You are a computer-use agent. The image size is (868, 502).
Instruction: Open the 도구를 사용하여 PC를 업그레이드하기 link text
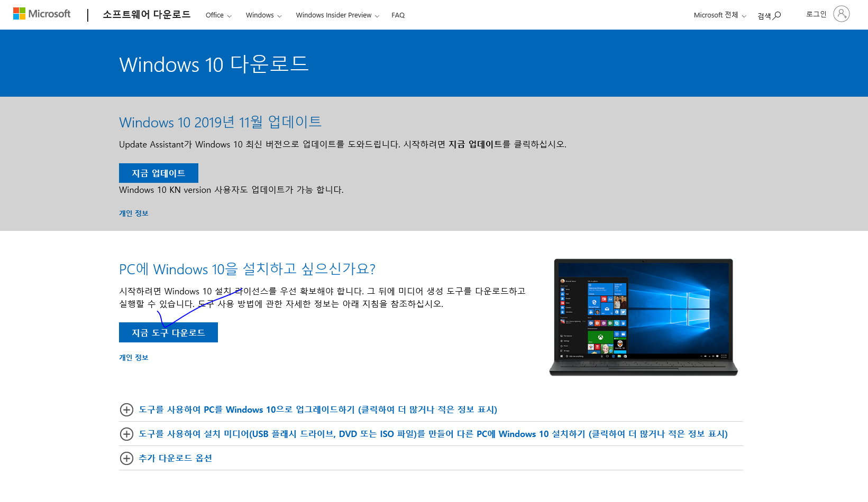318,410
